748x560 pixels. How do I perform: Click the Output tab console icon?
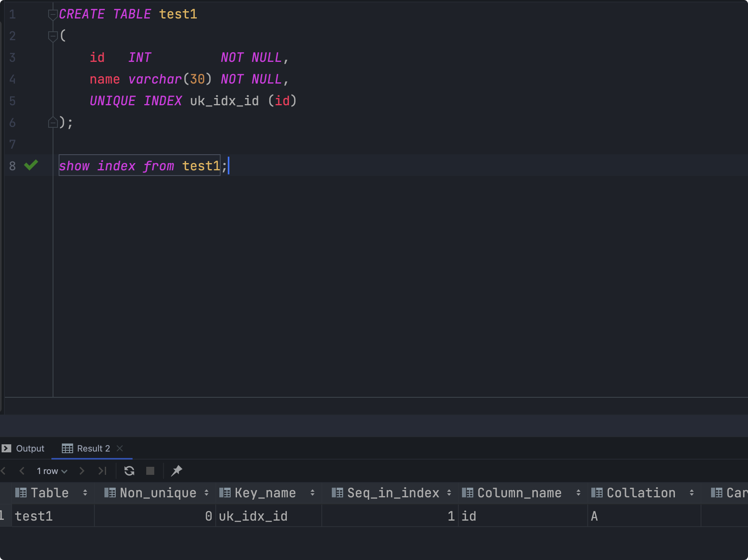[x=6, y=448]
